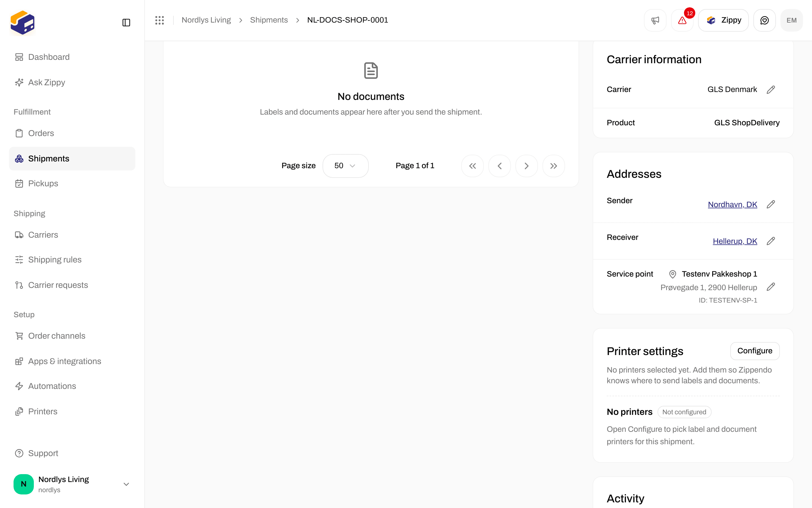Open Printers in the sidebar
The image size is (812, 508).
tap(72, 411)
